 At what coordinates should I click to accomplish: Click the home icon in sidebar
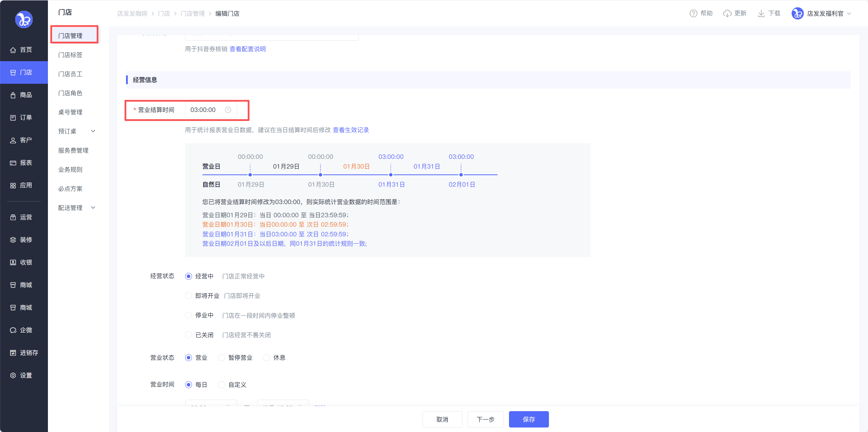pos(13,50)
